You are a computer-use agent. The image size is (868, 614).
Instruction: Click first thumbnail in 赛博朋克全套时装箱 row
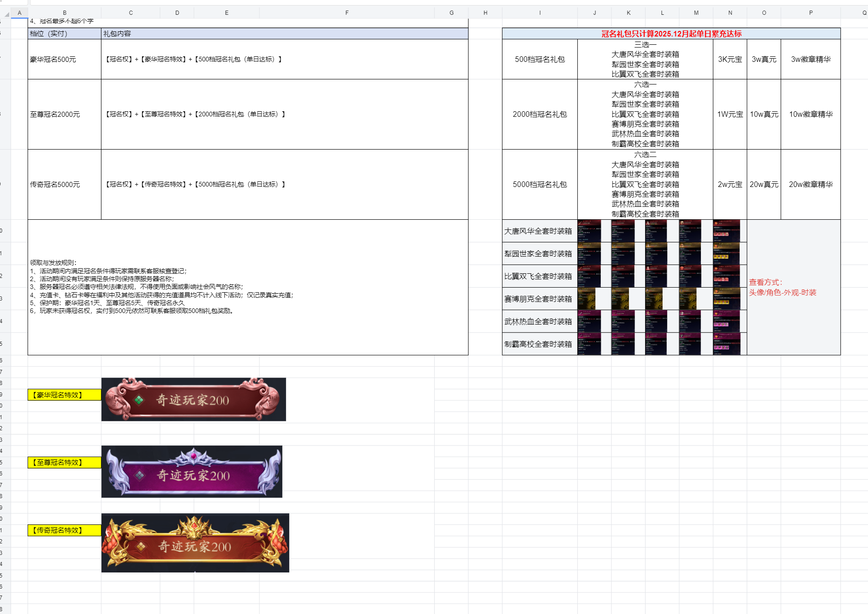(x=587, y=299)
